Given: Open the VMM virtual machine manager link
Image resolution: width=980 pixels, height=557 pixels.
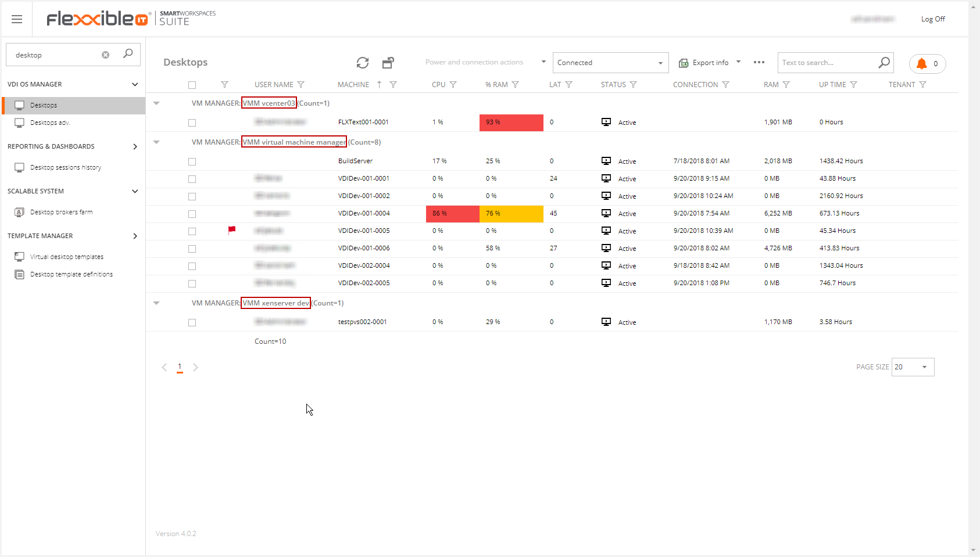Looking at the screenshot, I should [294, 142].
